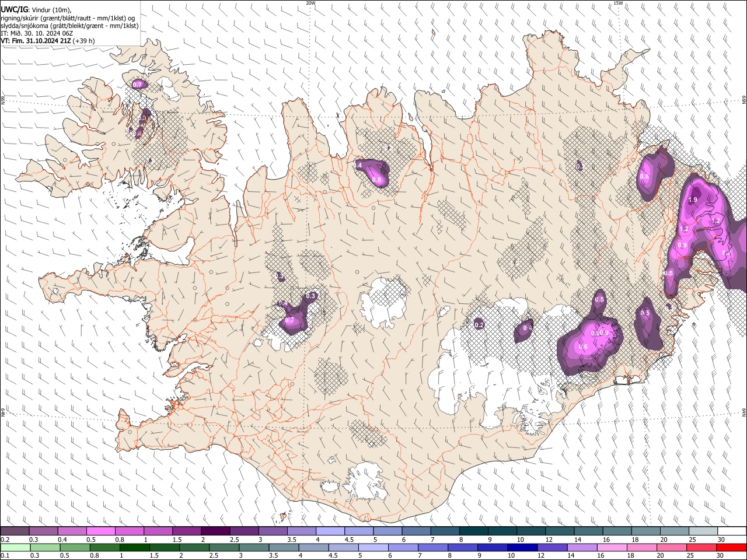Select the bright pink 0.5 swatch, upper legend row
The width and height of the screenshot is (747, 560).
100,531
